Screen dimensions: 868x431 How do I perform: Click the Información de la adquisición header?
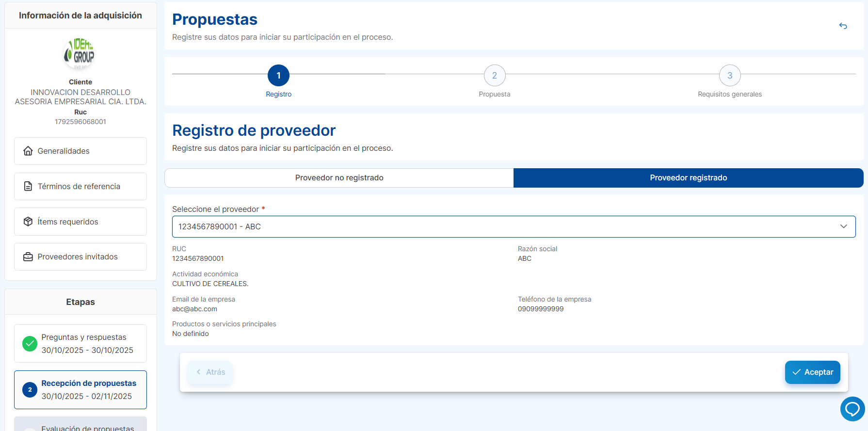coord(80,16)
